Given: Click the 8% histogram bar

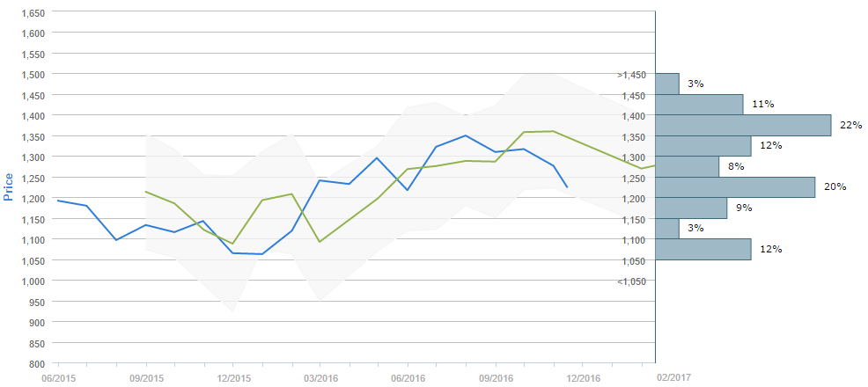Looking at the screenshot, I should pos(688,167).
